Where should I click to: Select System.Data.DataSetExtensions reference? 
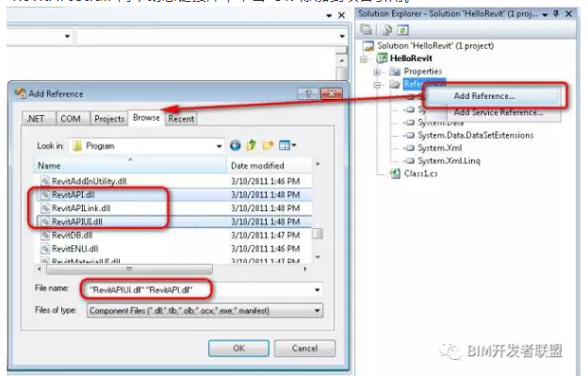(476, 135)
